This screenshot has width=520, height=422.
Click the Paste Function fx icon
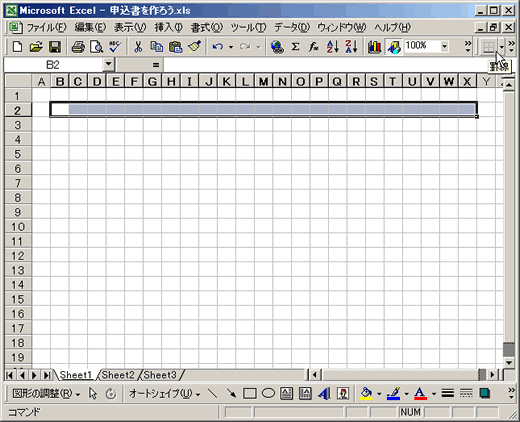coord(313,47)
